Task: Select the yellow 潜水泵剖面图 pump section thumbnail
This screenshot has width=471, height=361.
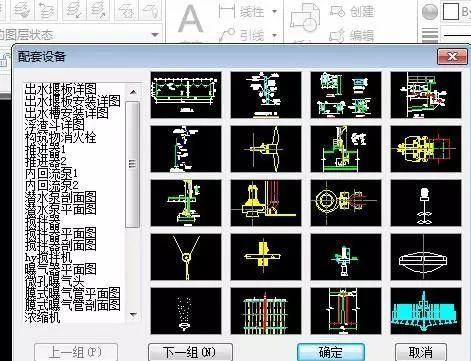Action: [266, 203]
